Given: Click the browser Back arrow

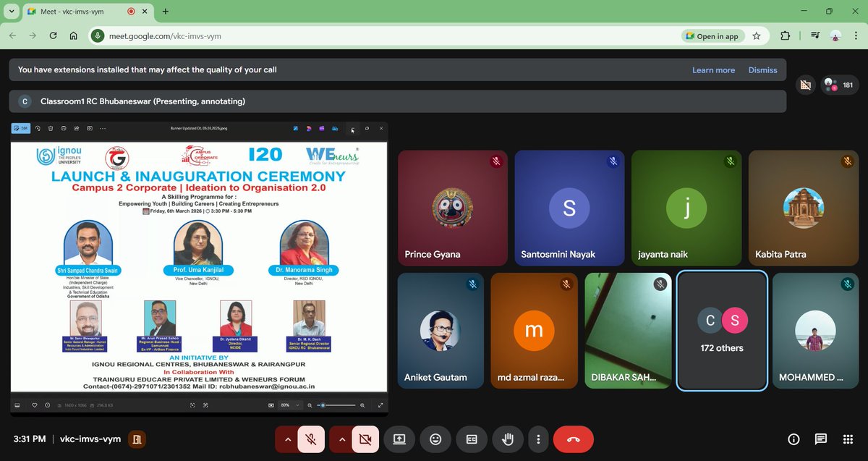Looking at the screenshot, I should pyautogui.click(x=12, y=36).
